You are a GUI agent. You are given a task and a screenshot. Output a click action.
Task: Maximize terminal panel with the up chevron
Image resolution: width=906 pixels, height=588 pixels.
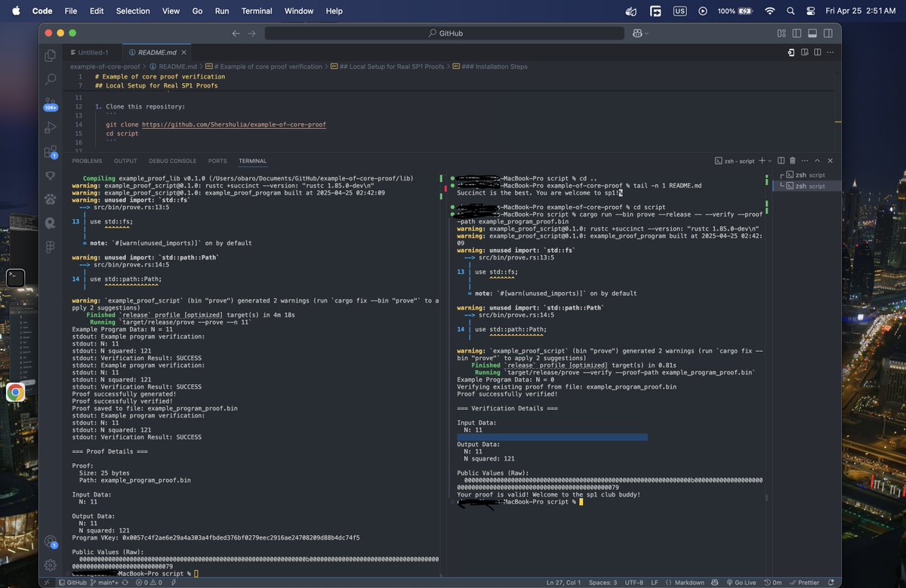[818, 161]
